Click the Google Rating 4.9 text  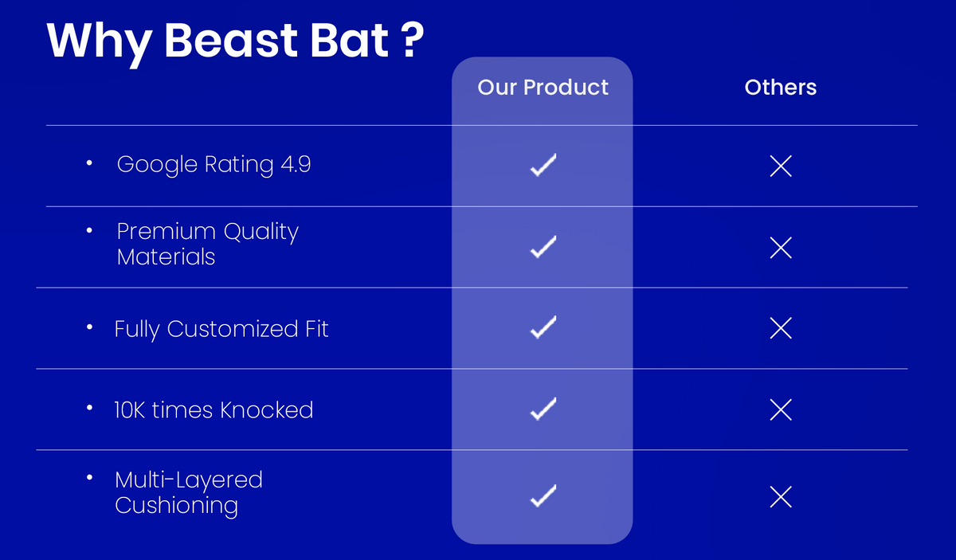tap(214, 165)
